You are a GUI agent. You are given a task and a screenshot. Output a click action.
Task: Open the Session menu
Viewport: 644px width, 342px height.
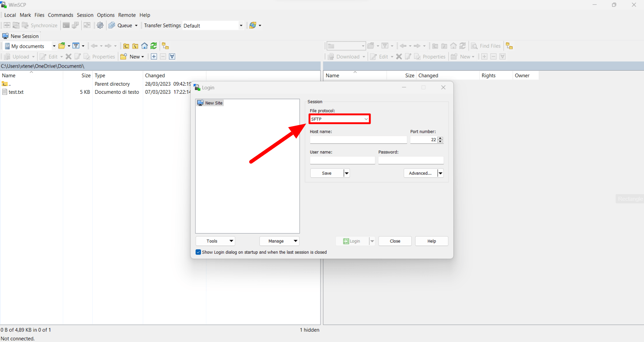85,15
